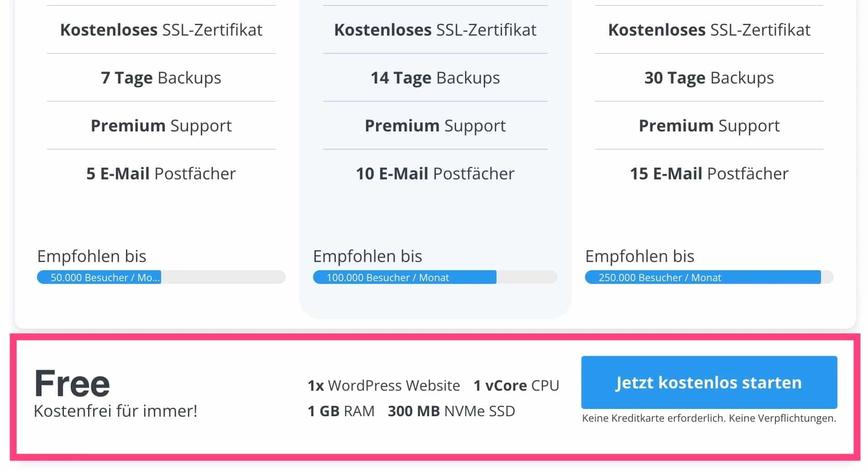The width and height of the screenshot is (868, 471).
Task: Click Premium Support in the rightmost plan
Action: click(708, 125)
